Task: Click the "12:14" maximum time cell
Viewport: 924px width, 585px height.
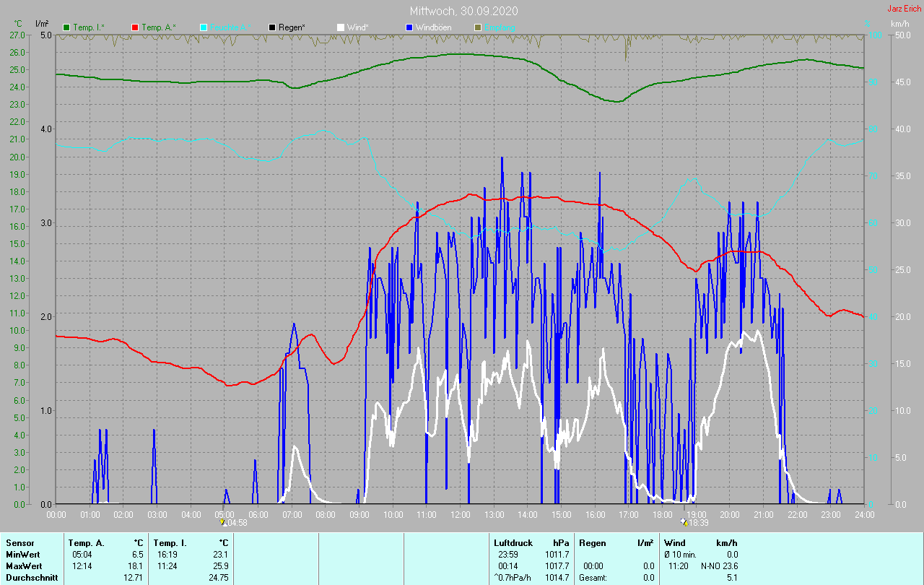Action: (x=82, y=566)
